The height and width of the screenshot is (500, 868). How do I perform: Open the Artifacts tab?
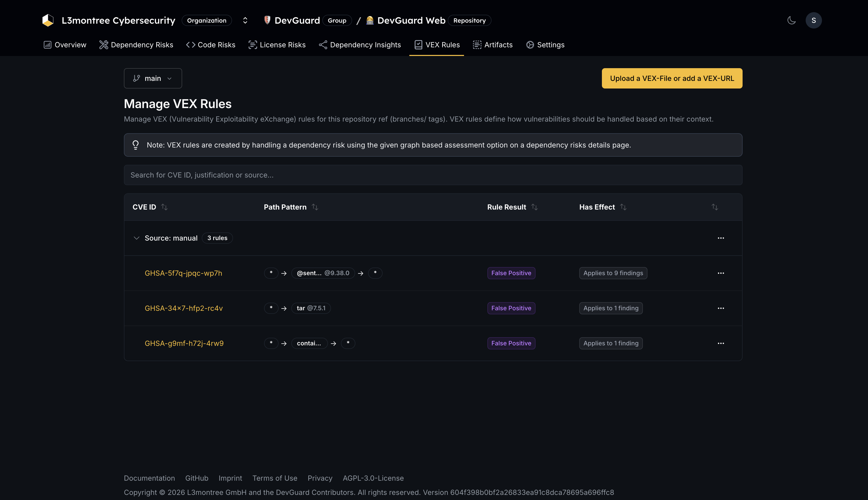click(x=493, y=45)
